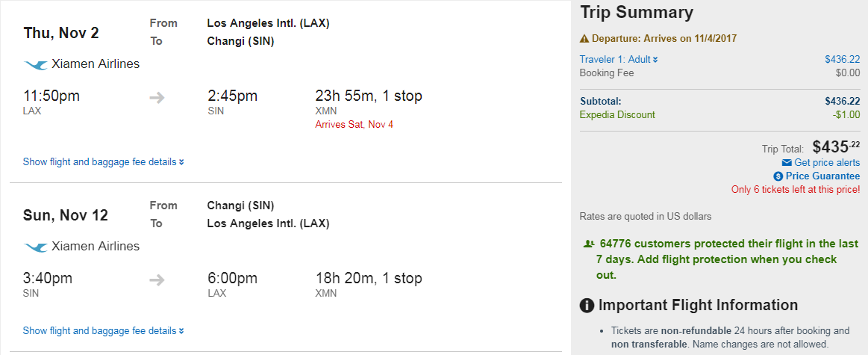This screenshot has height=355, width=868.
Task: Expand the Traveler 1: Adult price breakdown
Action: pyautogui.click(x=619, y=60)
